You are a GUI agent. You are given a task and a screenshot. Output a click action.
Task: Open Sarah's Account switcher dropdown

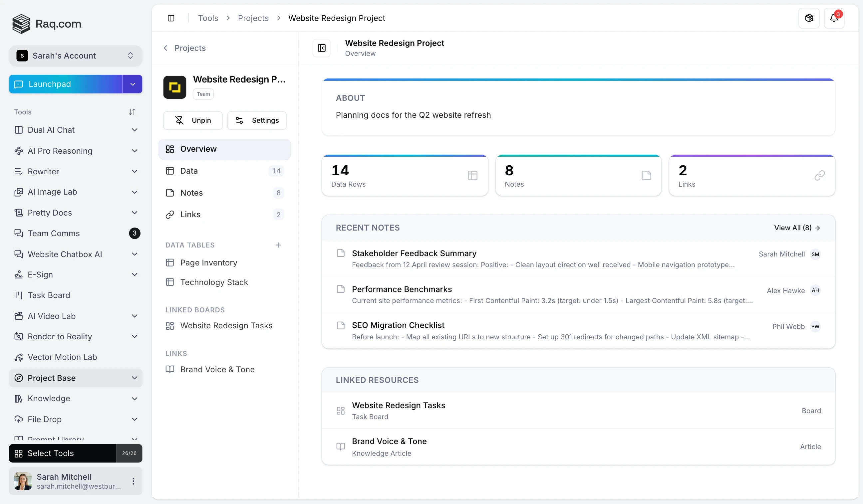pyautogui.click(x=75, y=56)
